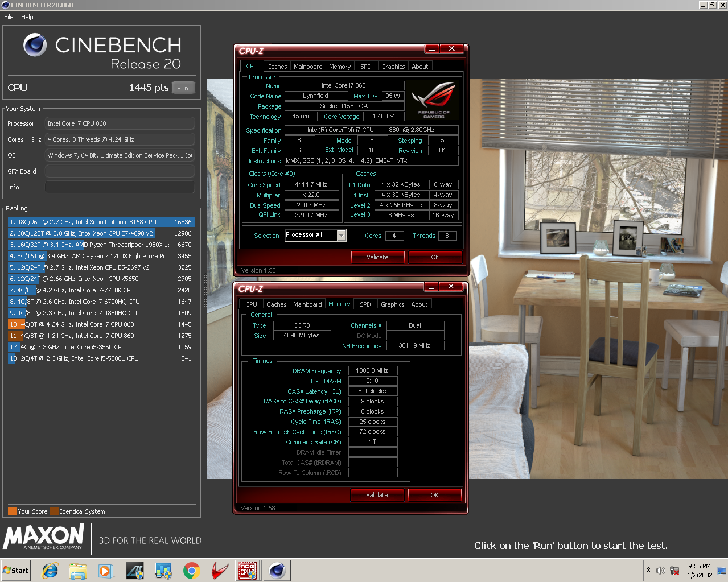Select ranking row 6 Xeon X5650
The width and height of the screenshot is (728, 582).
101,279
